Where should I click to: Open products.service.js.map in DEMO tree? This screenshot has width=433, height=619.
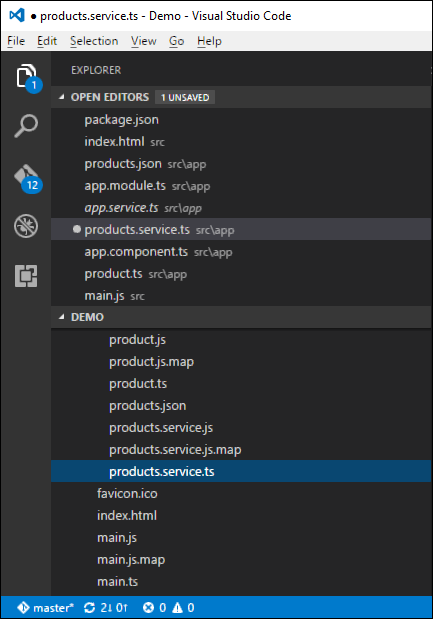point(241,450)
